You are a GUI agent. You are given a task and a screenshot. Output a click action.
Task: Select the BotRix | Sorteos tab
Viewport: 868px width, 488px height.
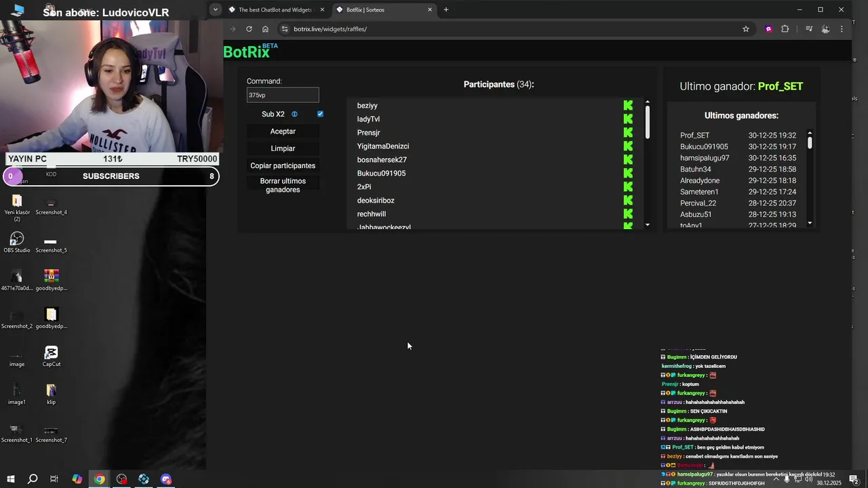(384, 9)
